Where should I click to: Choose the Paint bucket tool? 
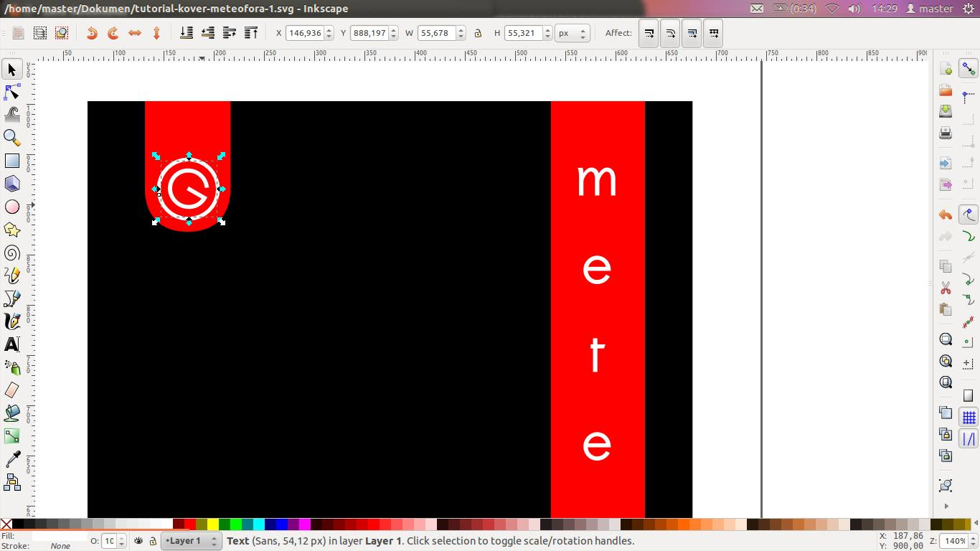(11, 413)
